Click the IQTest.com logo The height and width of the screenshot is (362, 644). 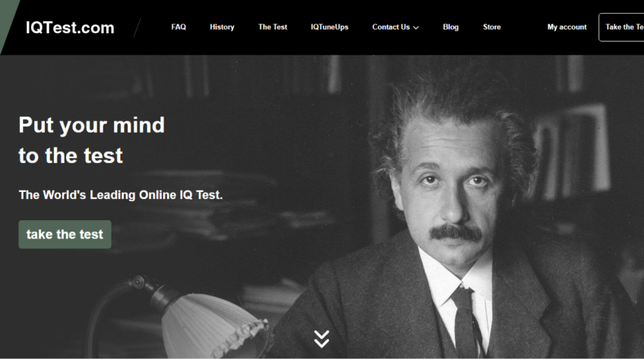pyautogui.click(x=70, y=28)
